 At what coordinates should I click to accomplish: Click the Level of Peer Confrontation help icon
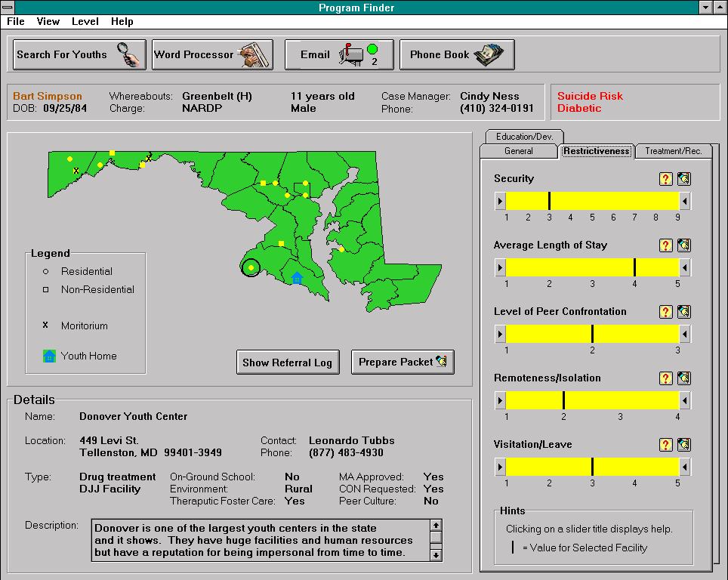pyautogui.click(x=665, y=312)
